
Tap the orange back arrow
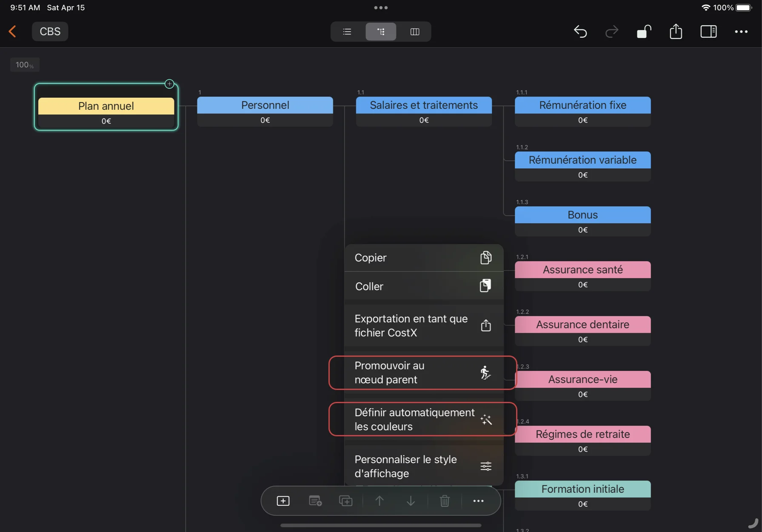click(12, 31)
